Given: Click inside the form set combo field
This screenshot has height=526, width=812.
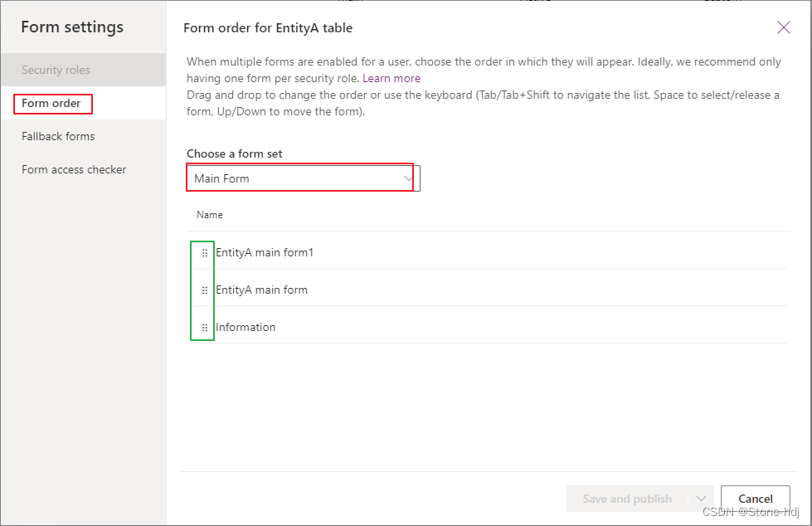Looking at the screenshot, I should 290,178.
